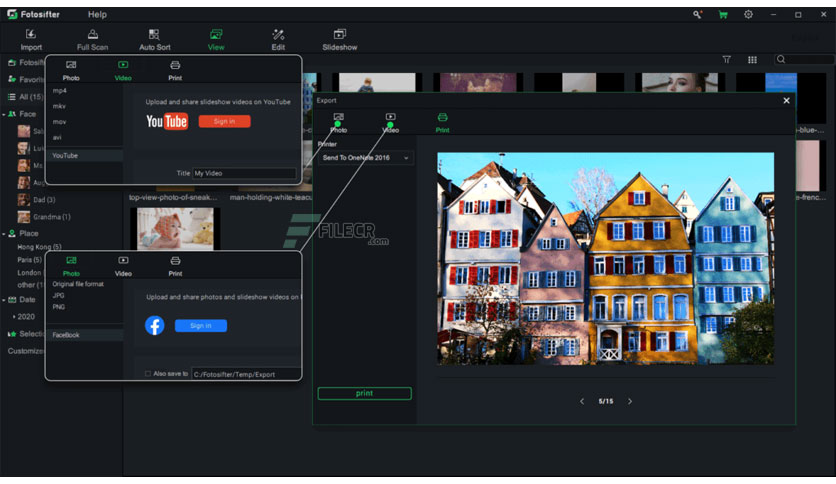Screen dimensions: 836x484
Task: Select the YouTube export option
Action: [85, 156]
